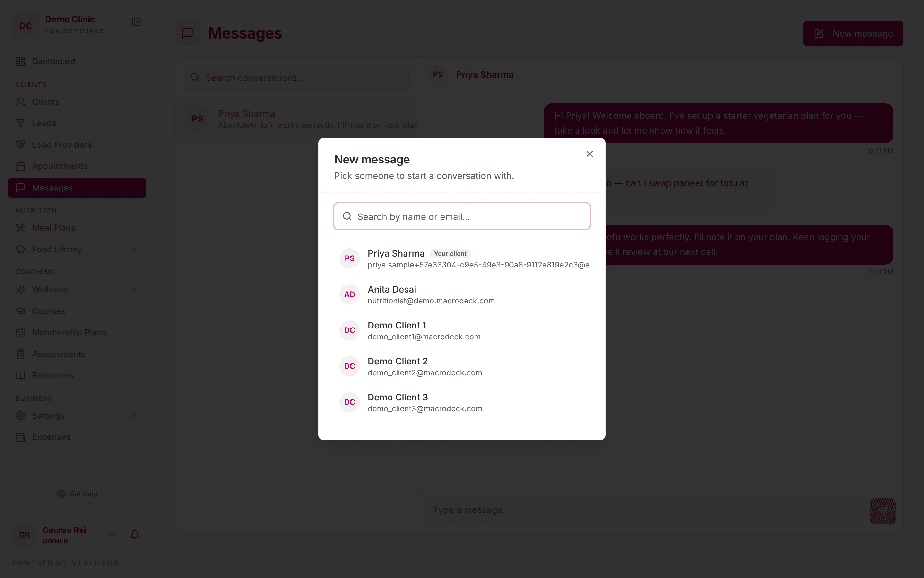Choose Anita Desai as recipient
This screenshot has width=924, height=578.
462,294
